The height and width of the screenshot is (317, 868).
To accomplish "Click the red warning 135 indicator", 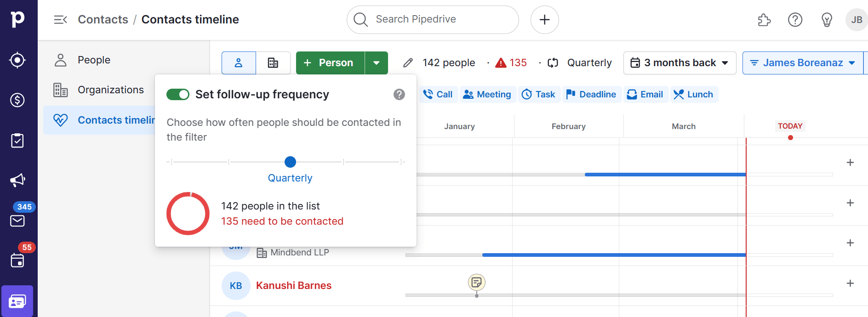I will [511, 63].
